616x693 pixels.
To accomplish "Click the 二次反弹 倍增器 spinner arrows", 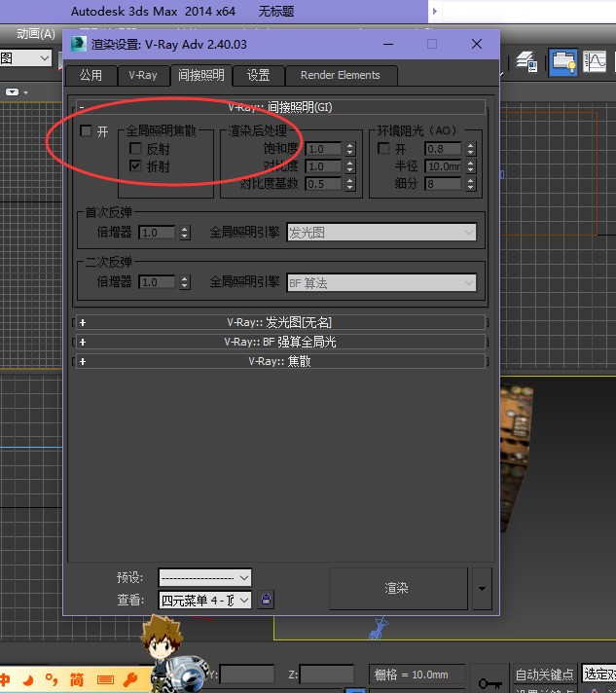I will tap(185, 282).
